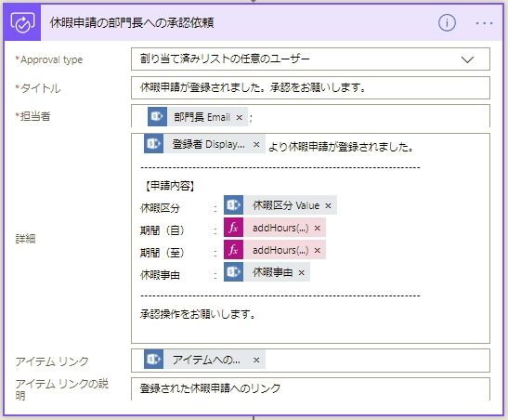Remove the 期間（自） addHours expression
The height and width of the screenshot is (420, 508).
click(318, 229)
